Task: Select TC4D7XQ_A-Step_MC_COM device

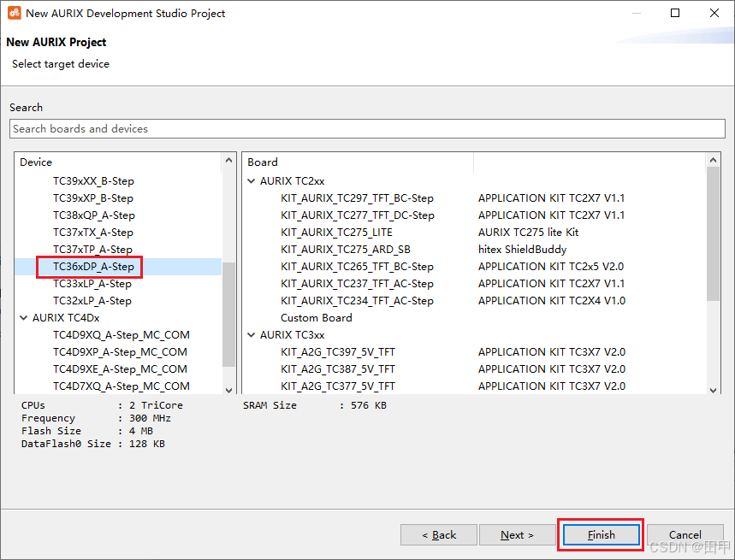Action: [x=121, y=386]
